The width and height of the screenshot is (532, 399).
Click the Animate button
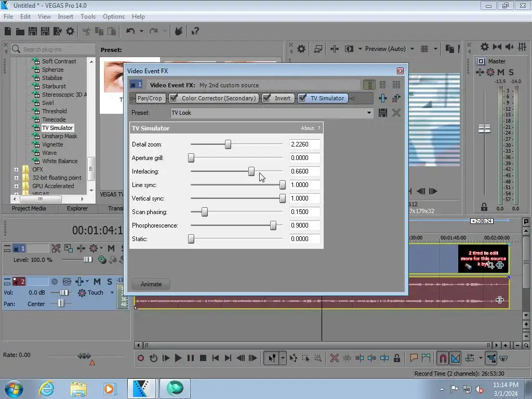pos(151,284)
